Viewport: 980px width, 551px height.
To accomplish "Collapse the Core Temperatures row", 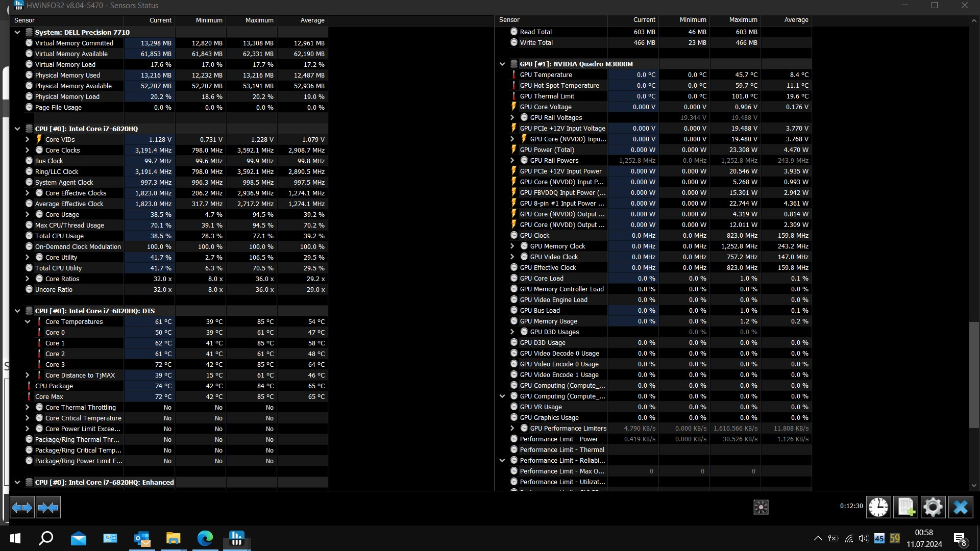I will [28, 321].
